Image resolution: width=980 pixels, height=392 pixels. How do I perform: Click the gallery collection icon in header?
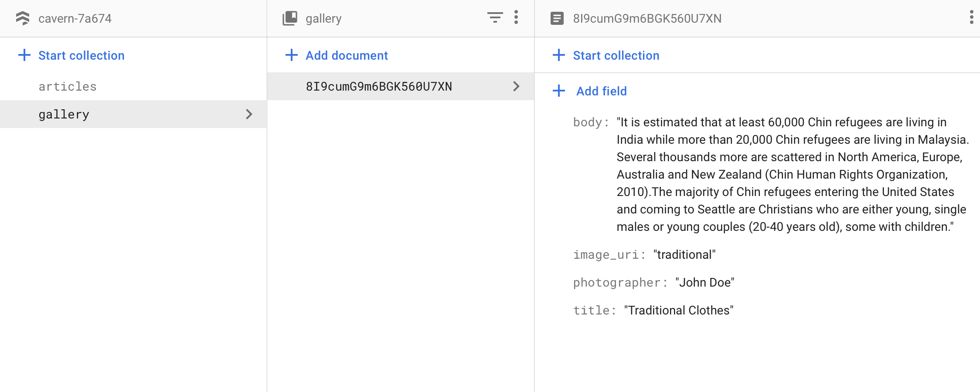(x=290, y=18)
